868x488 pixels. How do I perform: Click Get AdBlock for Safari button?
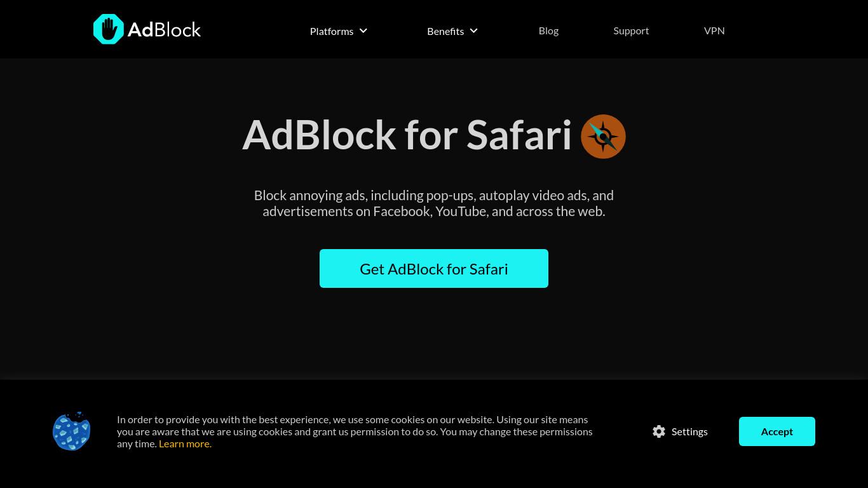(x=434, y=269)
